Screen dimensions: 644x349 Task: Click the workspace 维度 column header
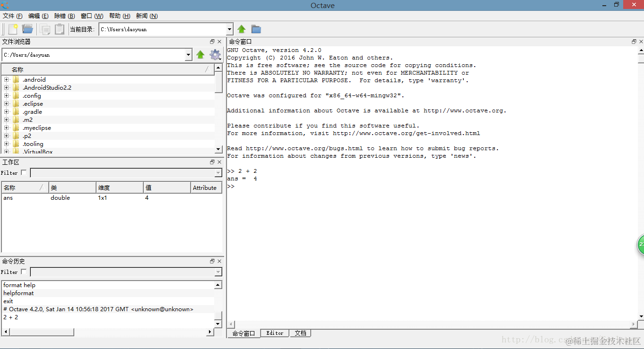point(120,187)
